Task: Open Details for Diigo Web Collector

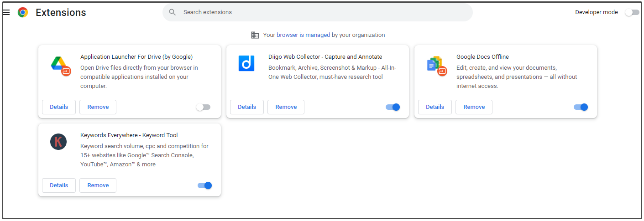Action: tap(247, 107)
